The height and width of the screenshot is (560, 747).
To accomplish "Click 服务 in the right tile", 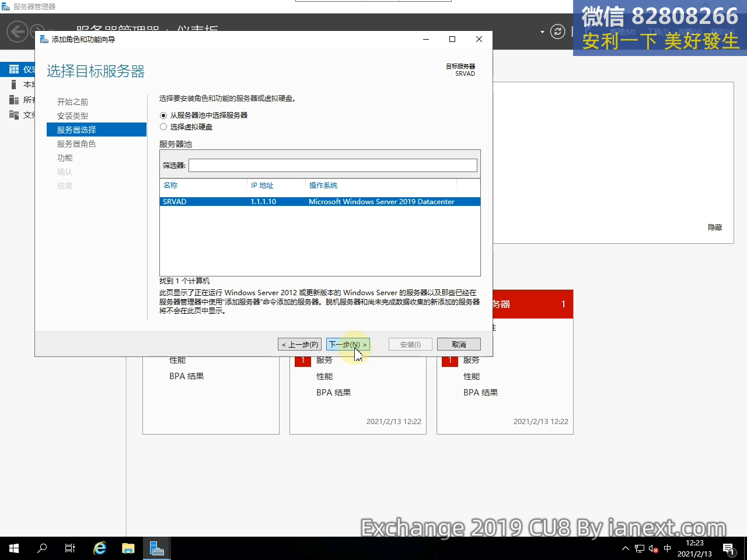I will 472,360.
